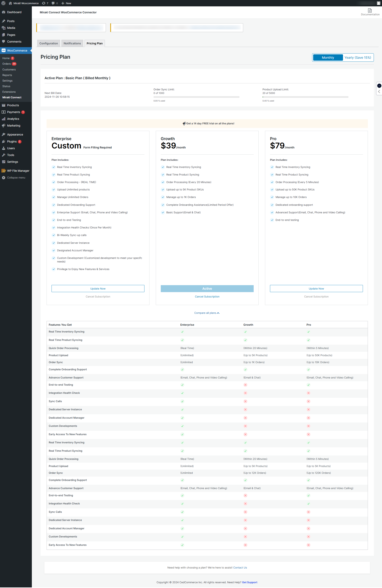Click the Pages icon in sidebar

pyautogui.click(x=3, y=35)
